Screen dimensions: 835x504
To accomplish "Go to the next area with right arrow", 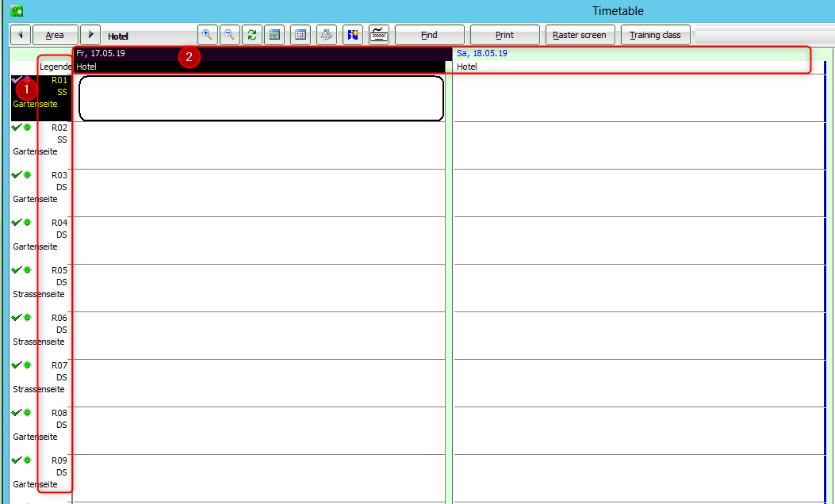I will [90, 35].
